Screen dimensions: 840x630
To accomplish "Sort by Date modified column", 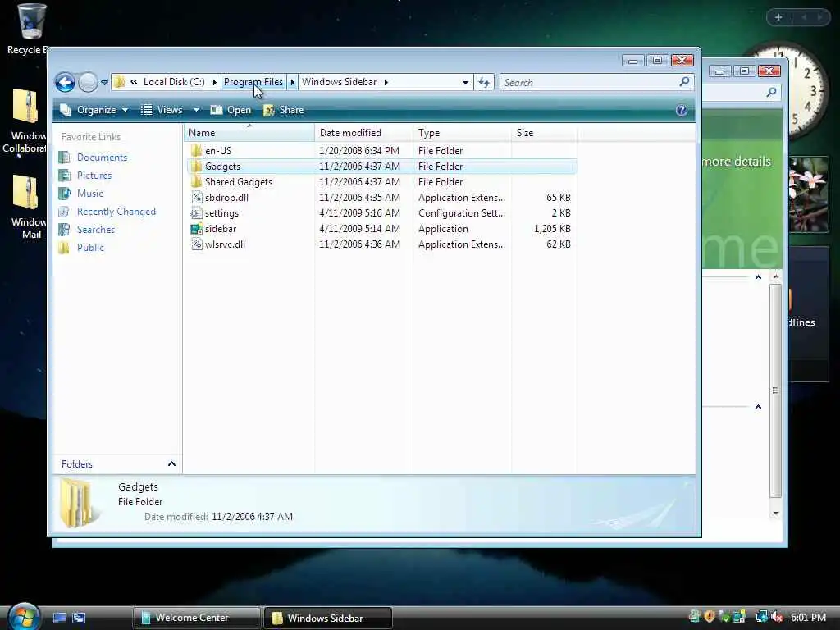I will click(x=363, y=133).
